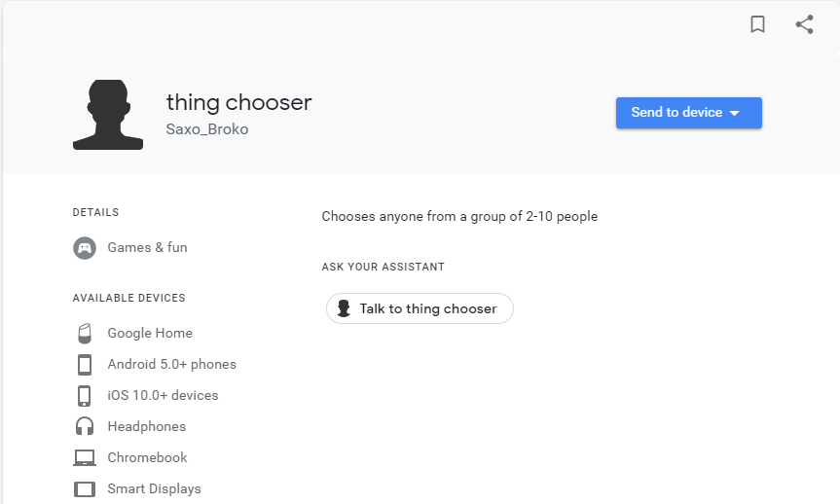Click the share icon
840x504 pixels.
coord(804,25)
